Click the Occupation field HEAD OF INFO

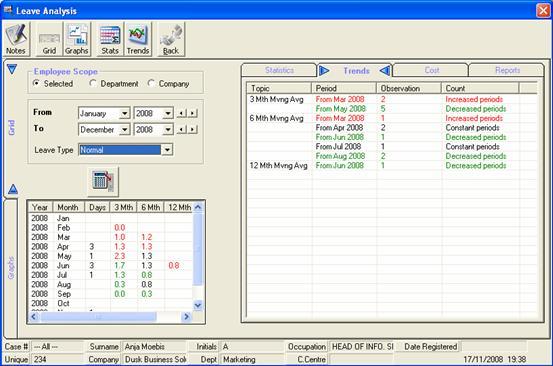click(x=361, y=347)
